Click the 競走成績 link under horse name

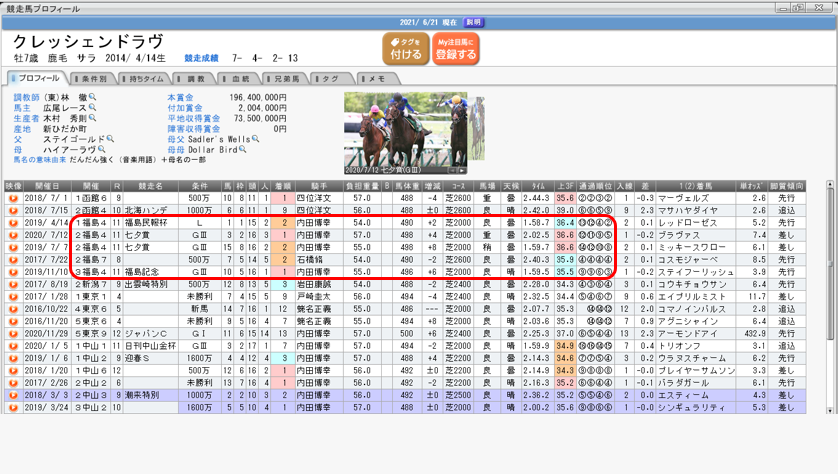[203, 59]
